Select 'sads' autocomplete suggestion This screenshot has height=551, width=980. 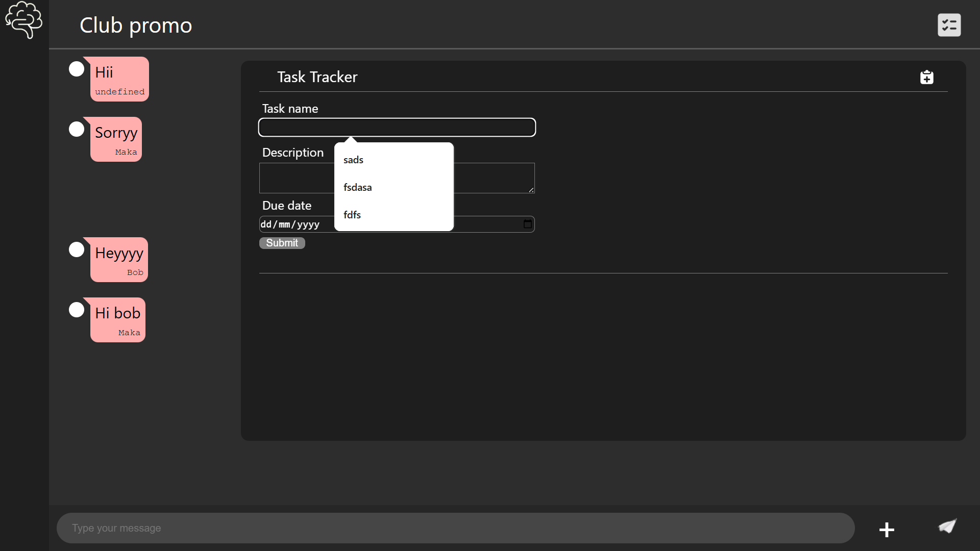(353, 160)
